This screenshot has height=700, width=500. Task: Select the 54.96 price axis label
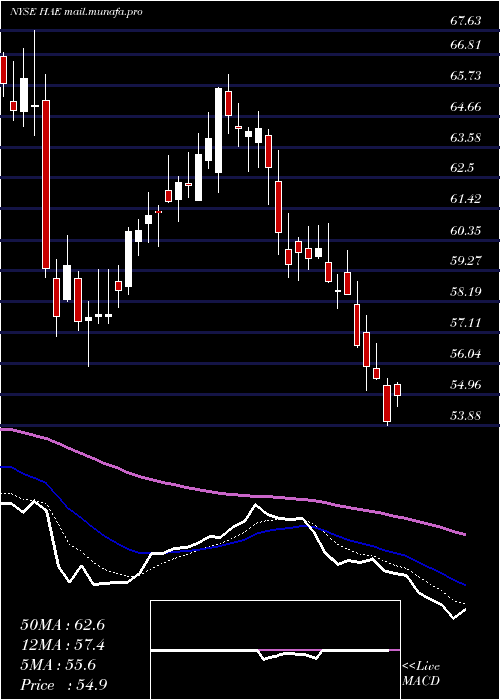465,384
